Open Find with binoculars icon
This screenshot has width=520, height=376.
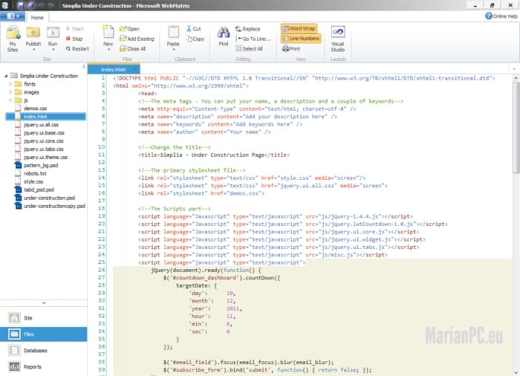coord(223,36)
